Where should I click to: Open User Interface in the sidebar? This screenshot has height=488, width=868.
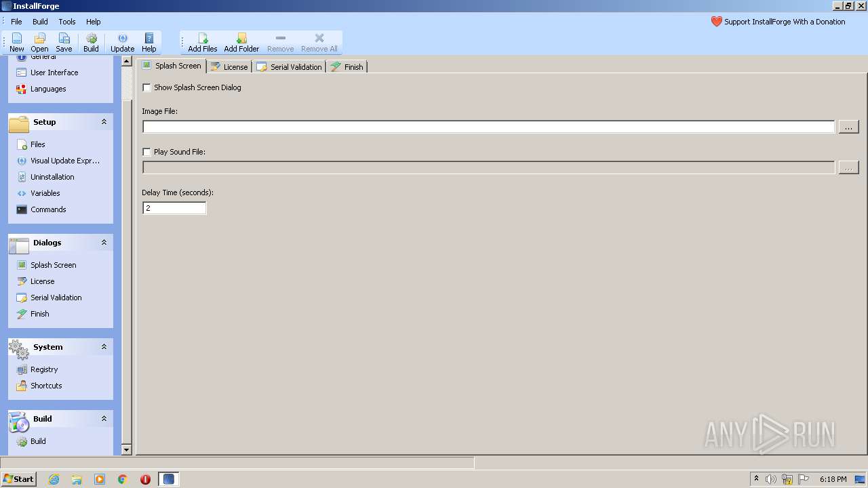click(x=47, y=73)
